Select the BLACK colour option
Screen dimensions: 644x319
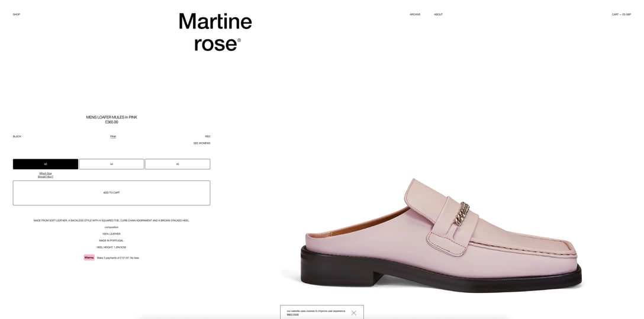tap(17, 136)
